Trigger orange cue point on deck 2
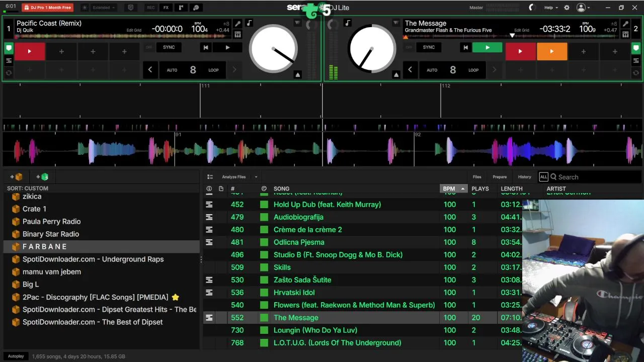 [x=551, y=51]
